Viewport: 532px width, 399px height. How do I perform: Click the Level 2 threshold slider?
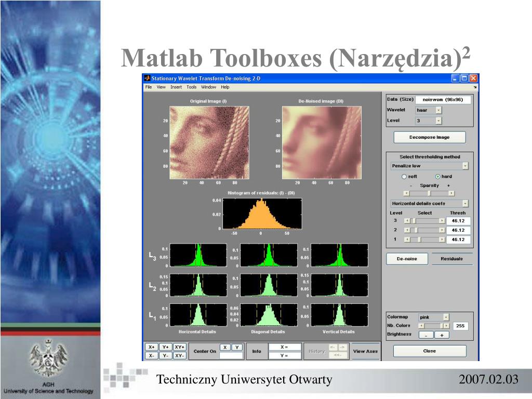click(x=424, y=230)
